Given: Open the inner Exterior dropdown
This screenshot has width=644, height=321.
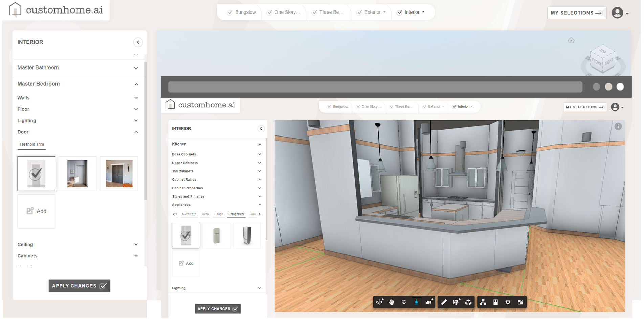Looking at the screenshot, I should (x=434, y=107).
